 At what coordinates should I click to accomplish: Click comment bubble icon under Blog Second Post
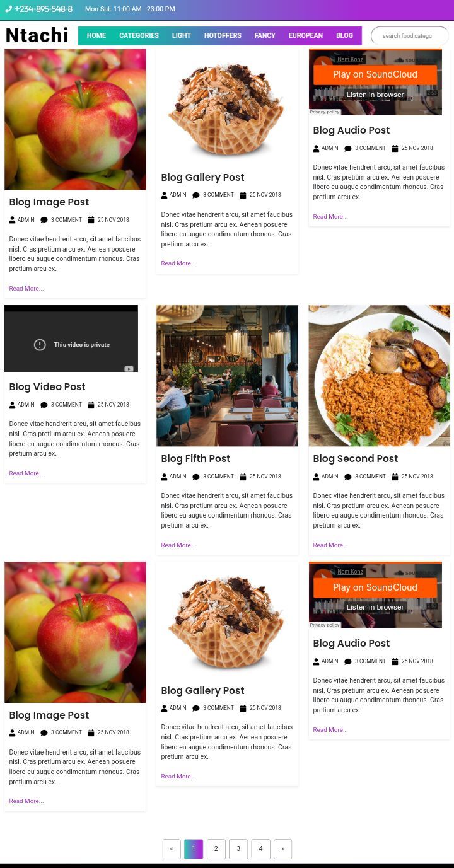click(347, 477)
